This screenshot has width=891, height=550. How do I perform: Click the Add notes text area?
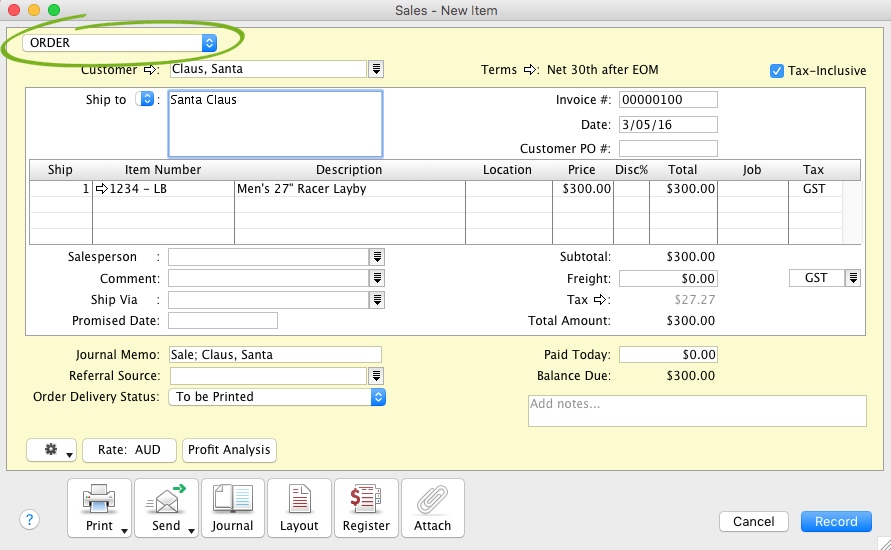[696, 411]
